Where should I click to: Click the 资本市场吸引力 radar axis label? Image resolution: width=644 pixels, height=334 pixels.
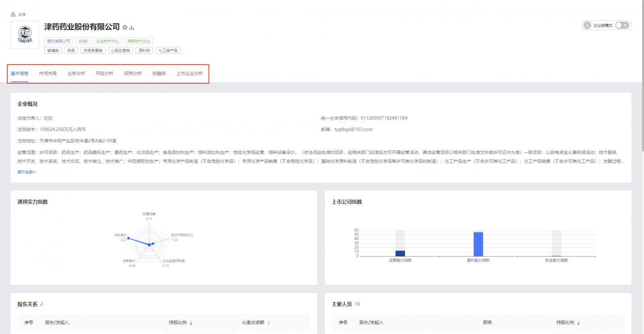point(182,235)
